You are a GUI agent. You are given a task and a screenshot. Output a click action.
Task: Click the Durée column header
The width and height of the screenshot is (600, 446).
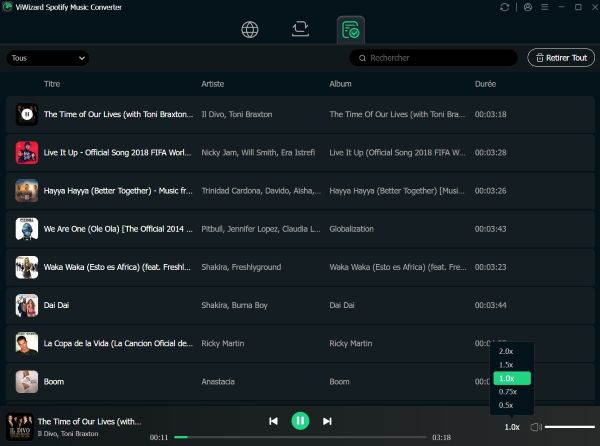tap(485, 84)
